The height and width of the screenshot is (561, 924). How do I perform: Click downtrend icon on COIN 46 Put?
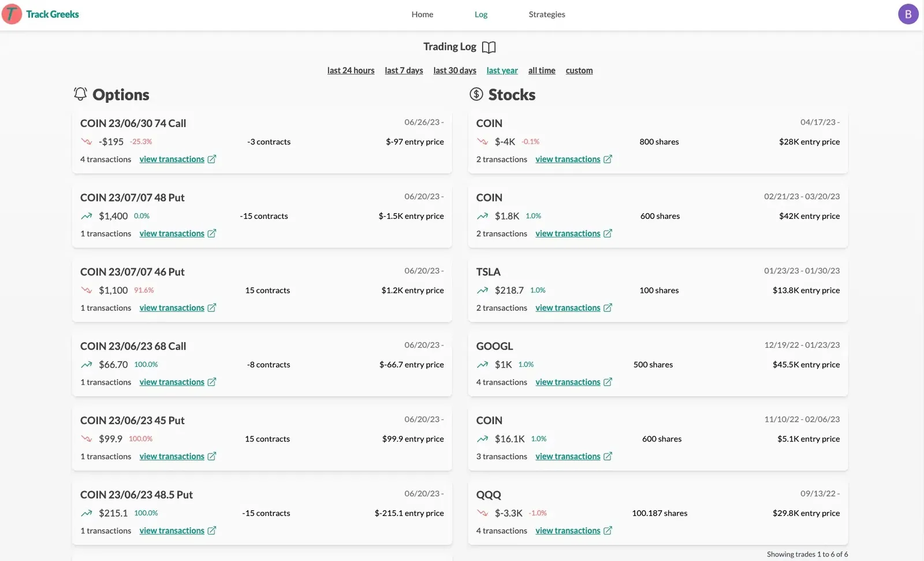(x=87, y=290)
